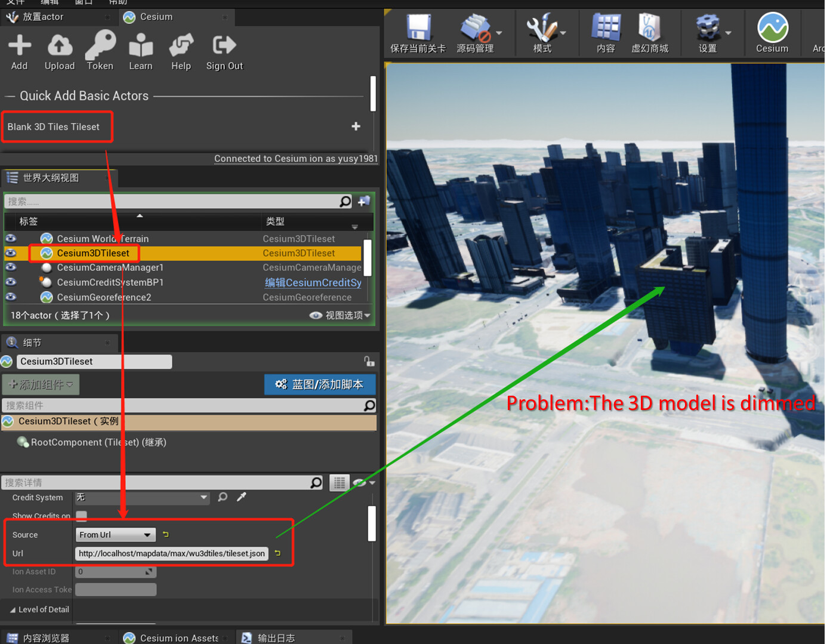Image resolution: width=833 pixels, height=644 pixels.
Task: Browse to Credit System asset magnifier
Action: tap(223, 497)
